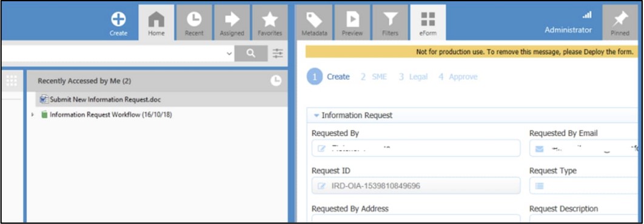Click the clock icon in Recently Accessed header
Screen dimensions: 644x224
click(276, 81)
